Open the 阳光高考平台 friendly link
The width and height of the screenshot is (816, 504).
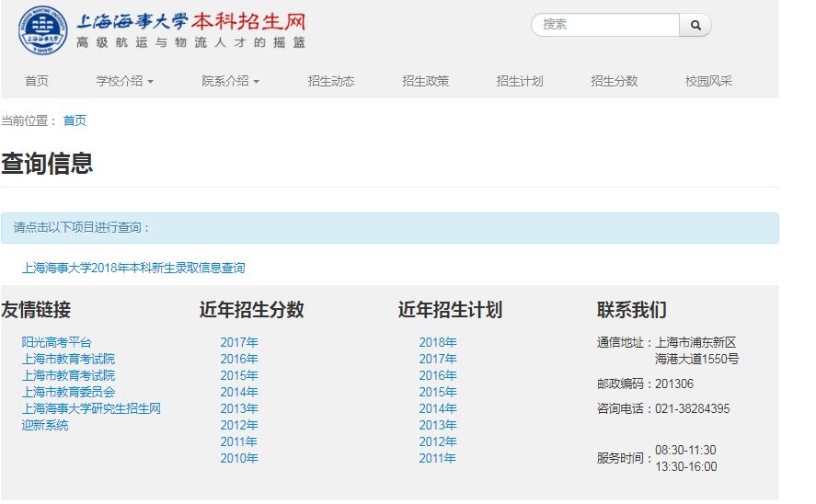tap(57, 342)
